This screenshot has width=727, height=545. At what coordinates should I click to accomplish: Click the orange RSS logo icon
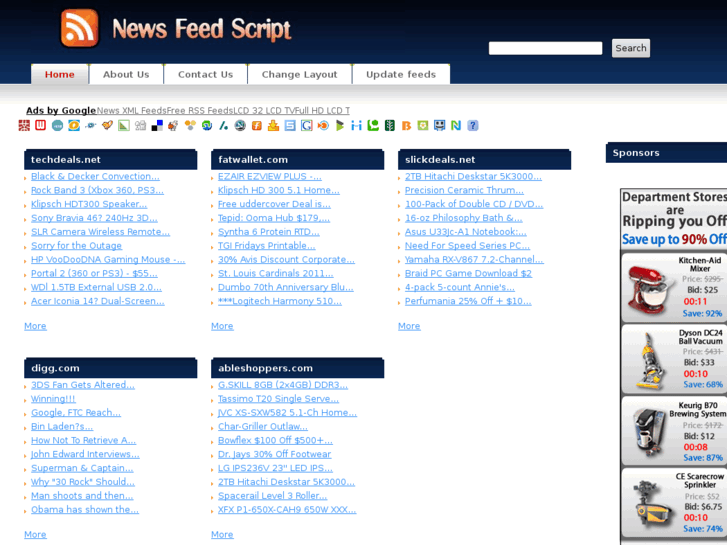coord(80,28)
